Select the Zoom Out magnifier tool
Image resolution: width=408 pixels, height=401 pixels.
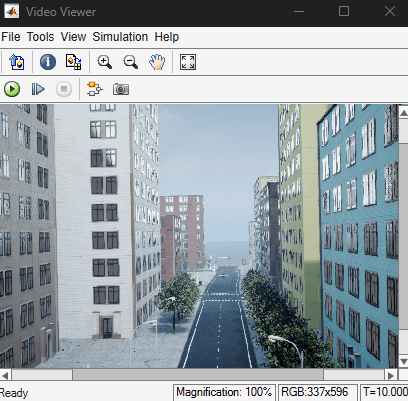tap(130, 62)
